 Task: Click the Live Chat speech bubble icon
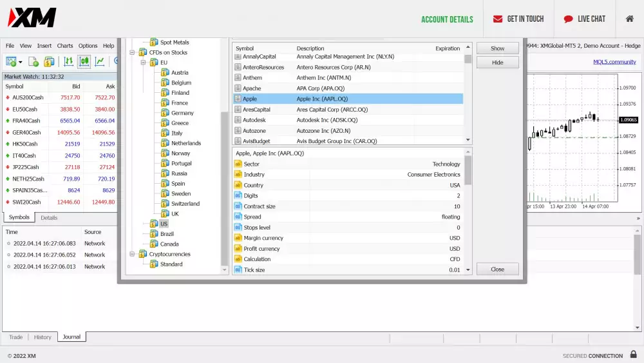(x=569, y=19)
